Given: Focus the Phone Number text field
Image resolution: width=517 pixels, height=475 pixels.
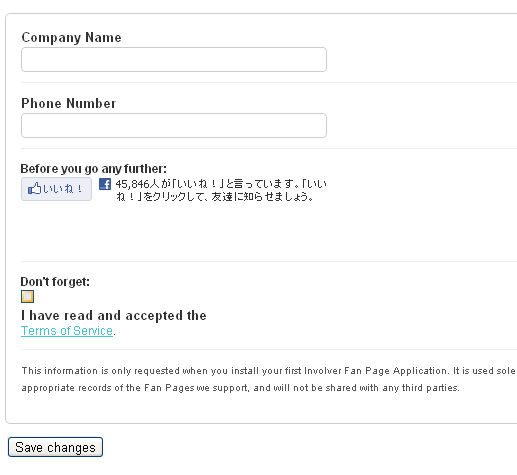Looking at the screenshot, I should 174,126.
